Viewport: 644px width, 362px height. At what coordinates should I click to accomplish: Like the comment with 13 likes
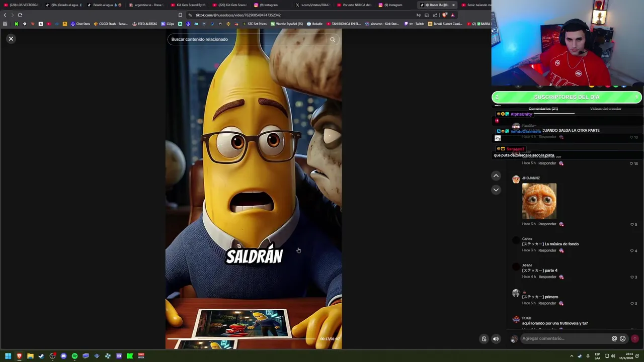coord(632,163)
